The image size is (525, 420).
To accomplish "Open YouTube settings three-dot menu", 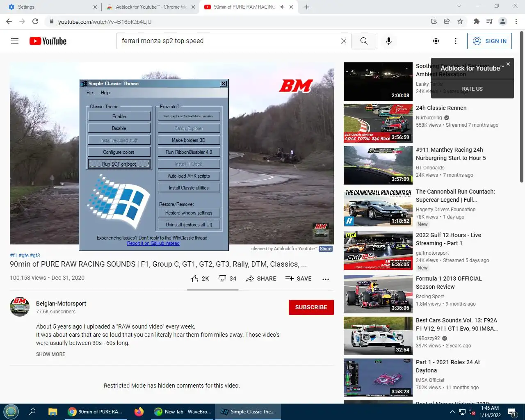I will click(x=456, y=41).
